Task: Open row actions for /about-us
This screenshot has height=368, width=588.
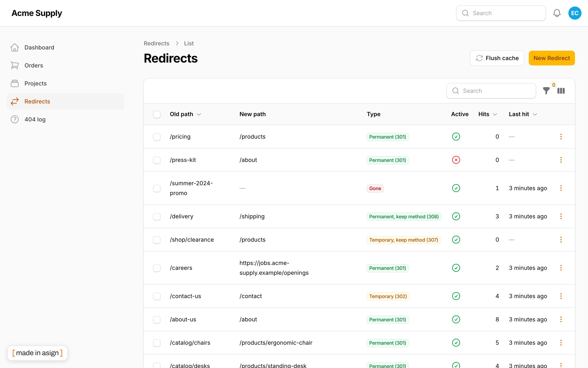Action: (561, 319)
